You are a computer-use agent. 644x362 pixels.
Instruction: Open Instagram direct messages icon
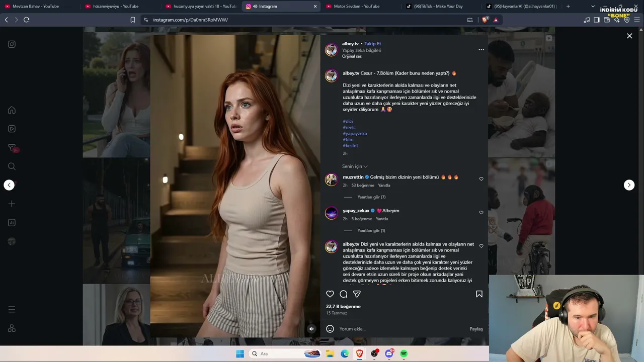coord(12,148)
